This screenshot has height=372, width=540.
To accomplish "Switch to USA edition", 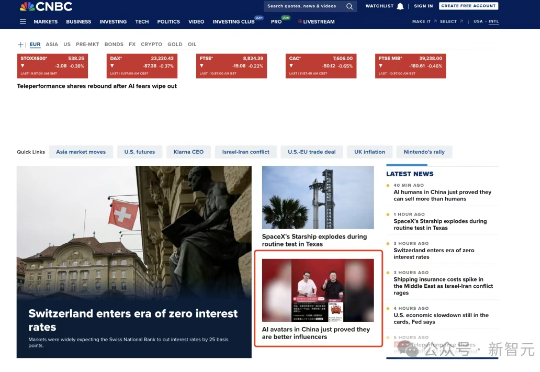I will pyautogui.click(x=478, y=21).
